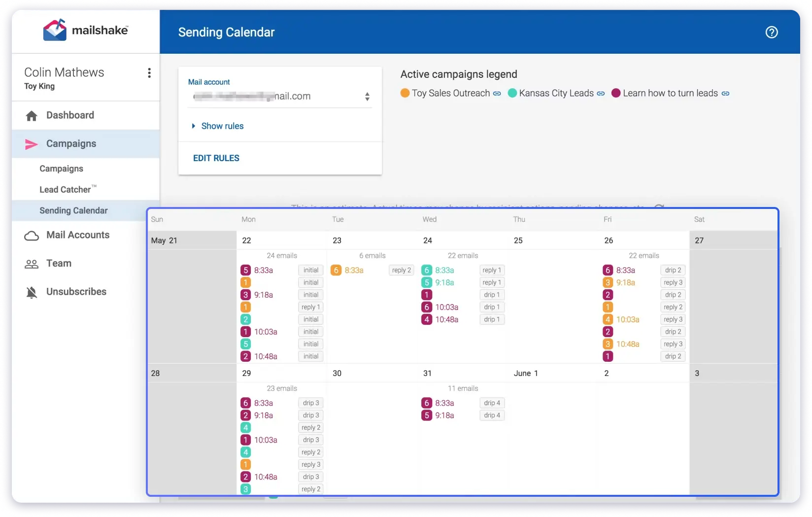The image size is (812, 517).
Task: Click badge 5 at 8:33a on May 22
Action: (246, 270)
